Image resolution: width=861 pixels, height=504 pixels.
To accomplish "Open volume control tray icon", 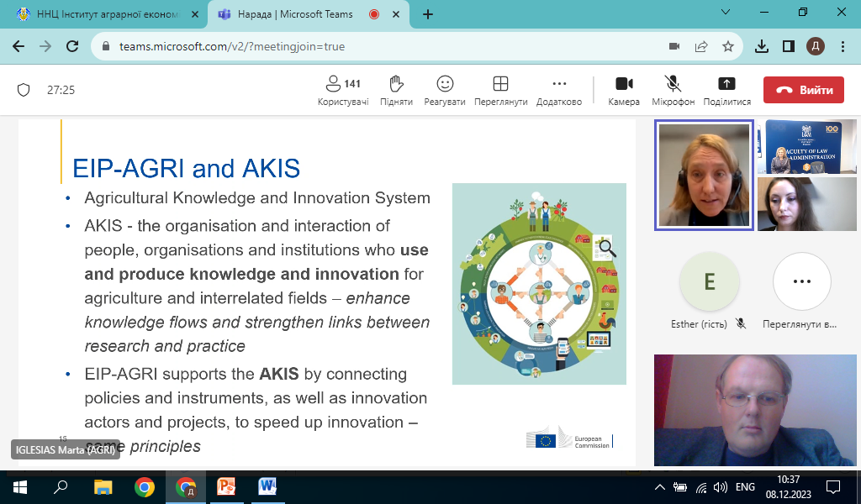I will (x=720, y=487).
